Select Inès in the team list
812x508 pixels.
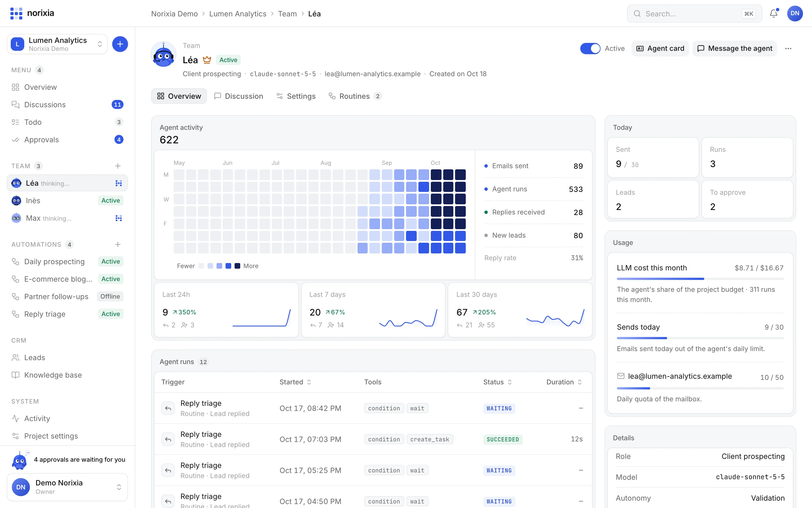[x=67, y=201]
